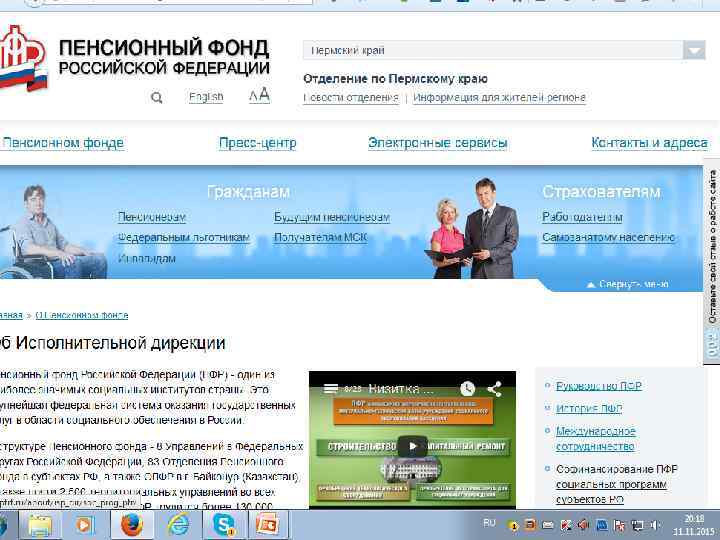Open the Новости отделения link

pyautogui.click(x=351, y=97)
